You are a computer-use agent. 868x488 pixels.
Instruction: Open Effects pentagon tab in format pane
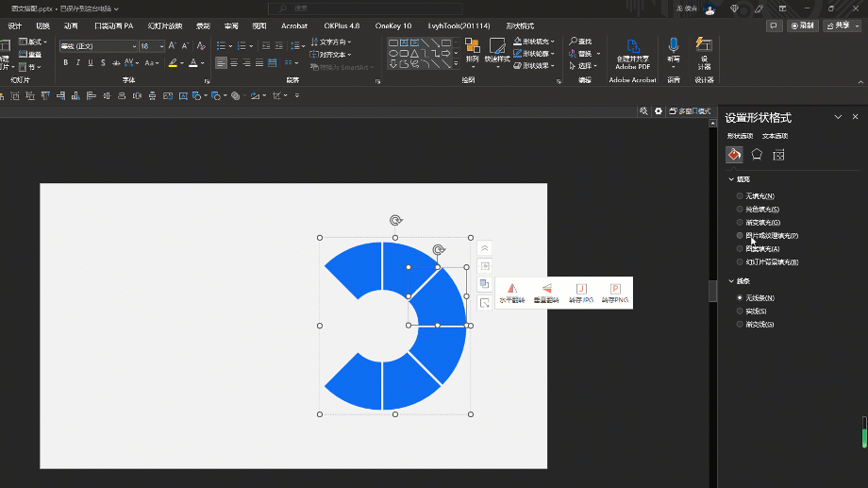pyautogui.click(x=756, y=155)
